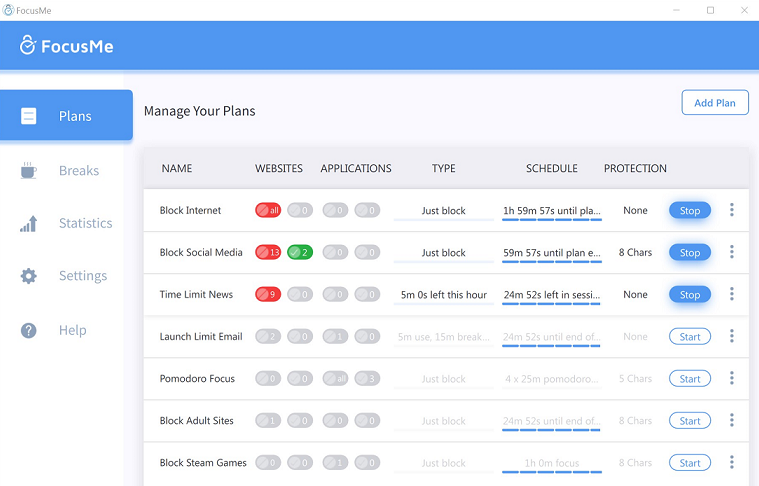Click gray 3 allowed applications badge, Pomodoro Focus
The image size is (759, 486).
(x=367, y=379)
